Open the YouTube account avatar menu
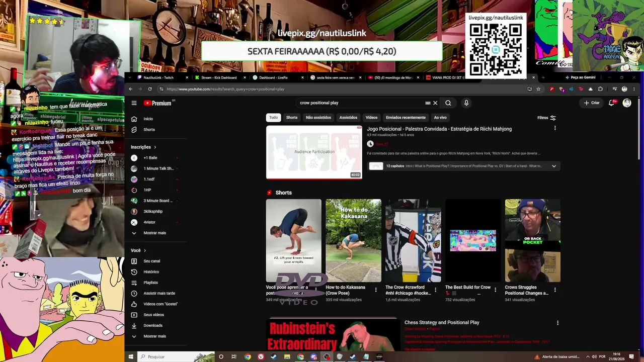 (627, 103)
